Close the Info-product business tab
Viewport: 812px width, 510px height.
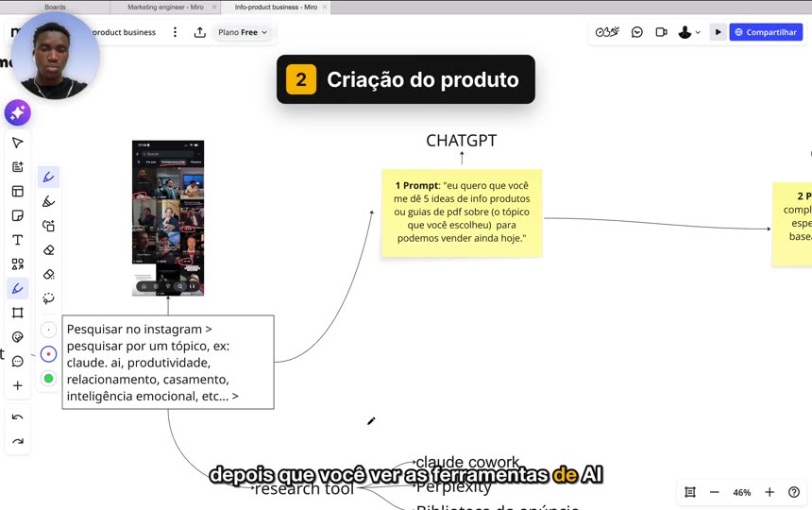(325, 8)
